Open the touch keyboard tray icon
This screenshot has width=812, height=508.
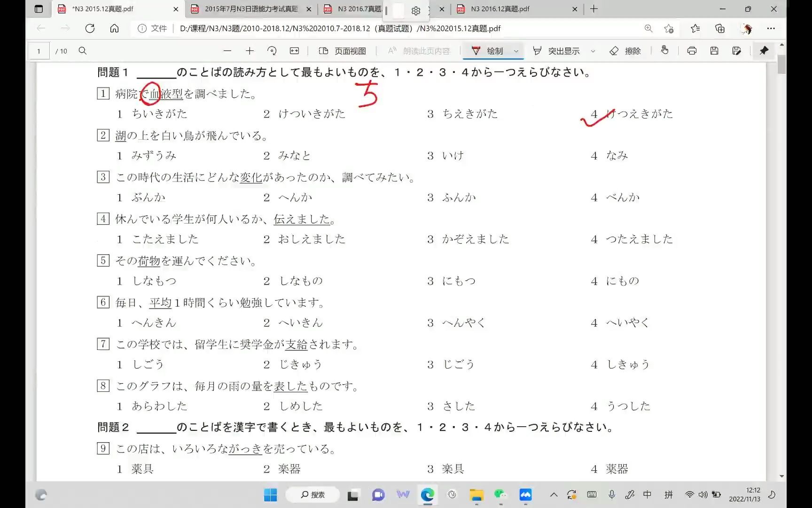(x=592, y=495)
